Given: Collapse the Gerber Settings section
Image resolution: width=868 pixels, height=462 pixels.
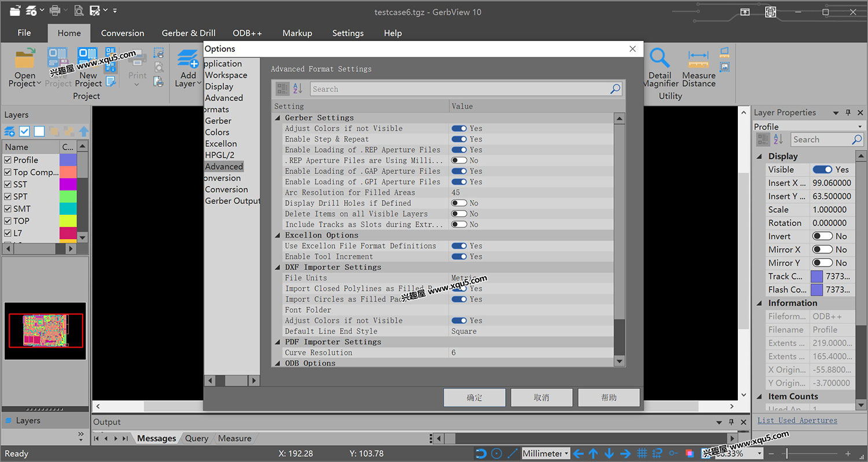Looking at the screenshot, I should coord(278,117).
